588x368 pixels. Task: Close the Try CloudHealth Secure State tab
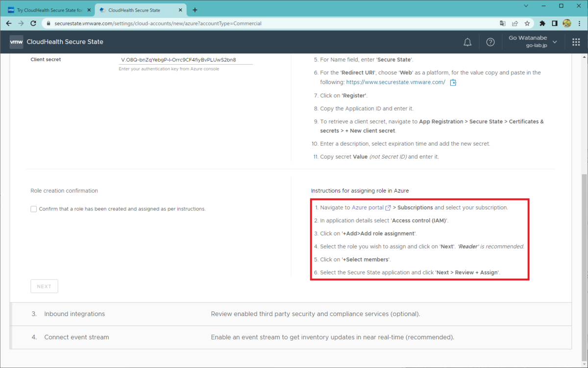(89, 10)
